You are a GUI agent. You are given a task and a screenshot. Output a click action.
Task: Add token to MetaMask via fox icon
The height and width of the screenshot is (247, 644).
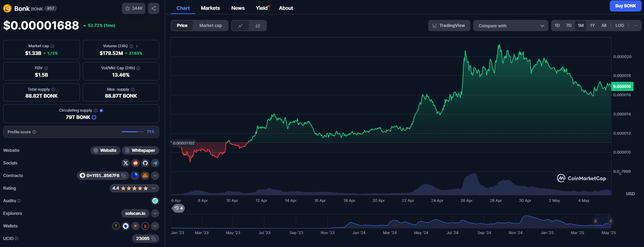[145, 176]
